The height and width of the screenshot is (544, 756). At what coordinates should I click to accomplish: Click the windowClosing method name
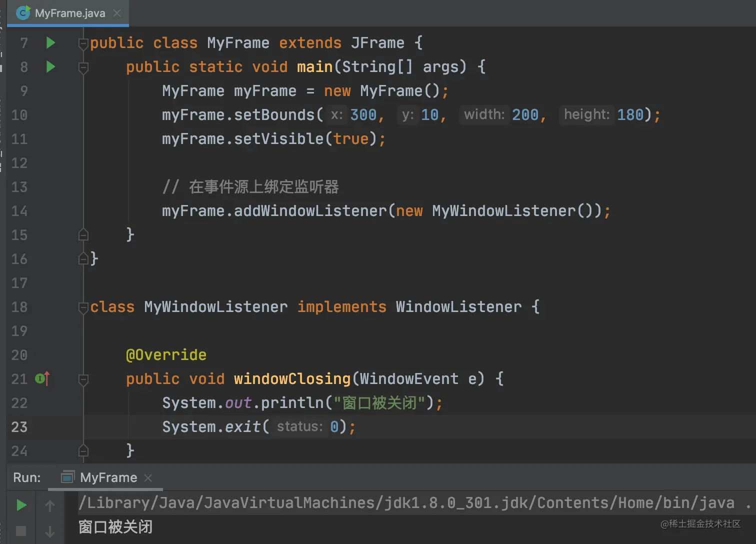pyautogui.click(x=292, y=378)
